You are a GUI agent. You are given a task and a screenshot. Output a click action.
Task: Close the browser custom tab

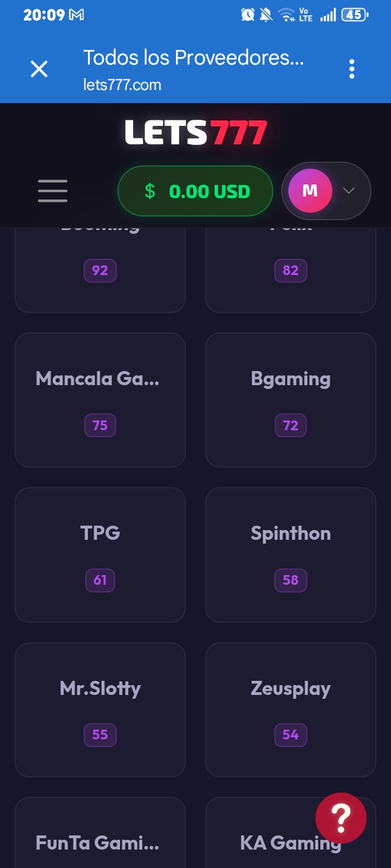(39, 69)
